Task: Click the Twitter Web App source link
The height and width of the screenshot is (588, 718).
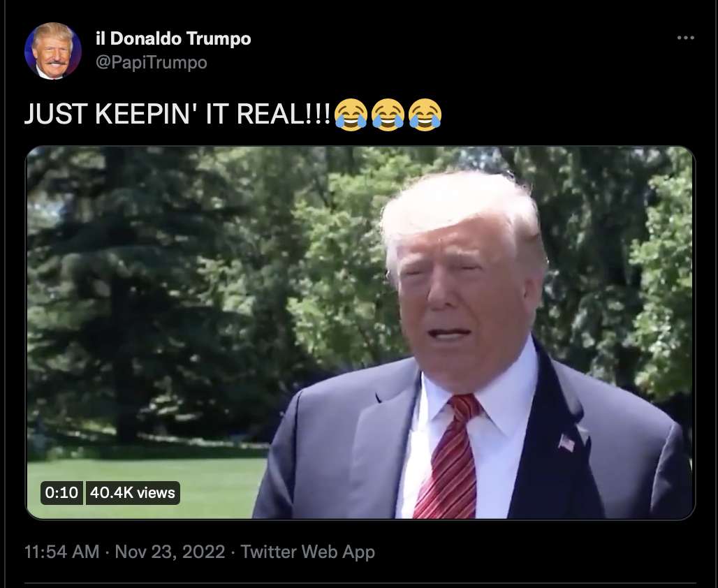Action: click(308, 552)
